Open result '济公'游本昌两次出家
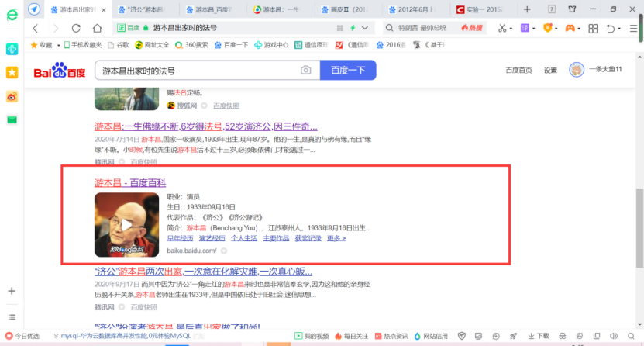Viewport: 644px width, 346px height. [203, 272]
